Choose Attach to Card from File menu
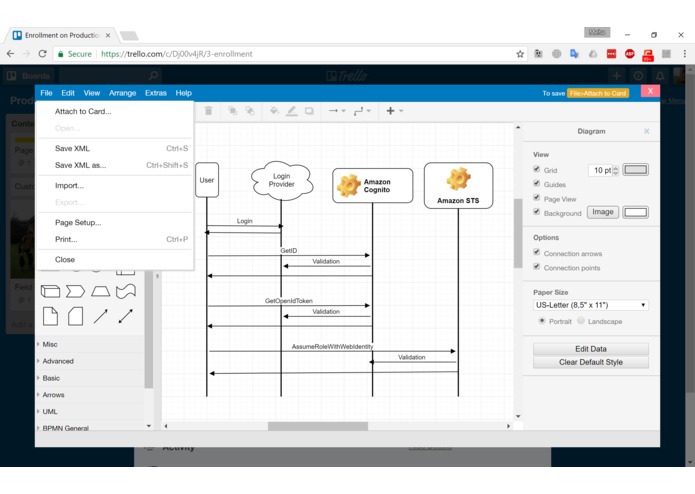The height and width of the screenshot is (494, 695). pos(115,111)
